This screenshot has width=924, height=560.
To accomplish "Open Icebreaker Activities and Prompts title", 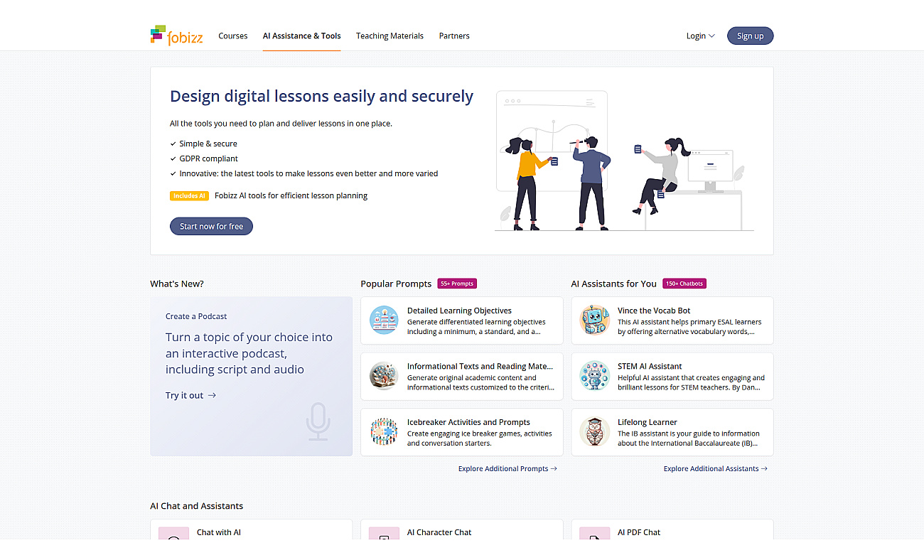I will 468,422.
